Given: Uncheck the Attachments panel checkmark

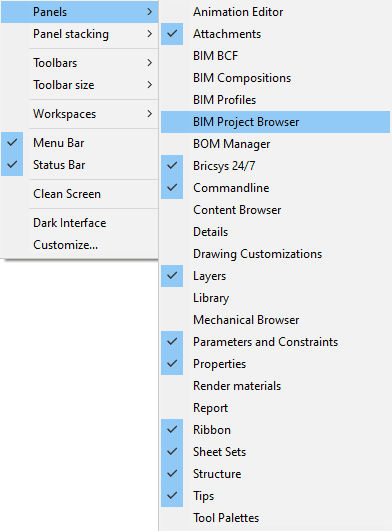Looking at the screenshot, I should [172, 34].
